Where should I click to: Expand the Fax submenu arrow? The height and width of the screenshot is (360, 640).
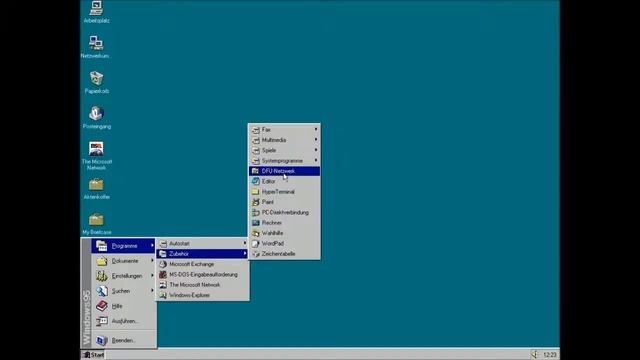coord(316,129)
